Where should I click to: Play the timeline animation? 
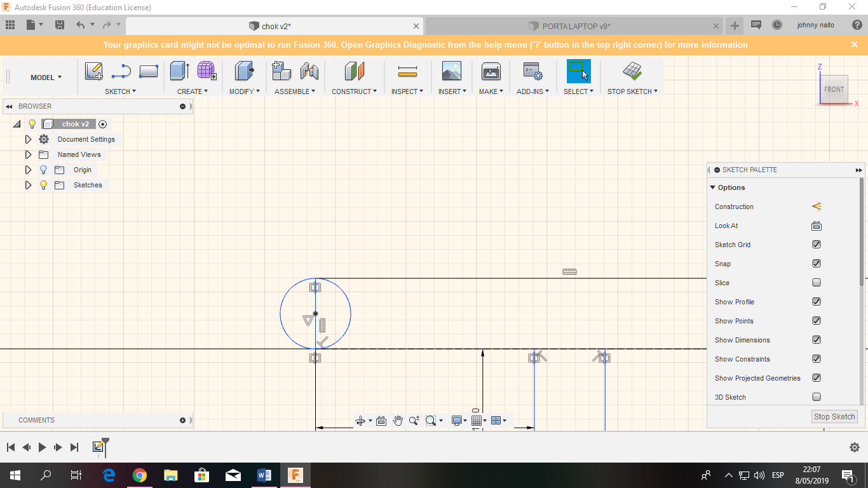pyautogui.click(x=42, y=447)
